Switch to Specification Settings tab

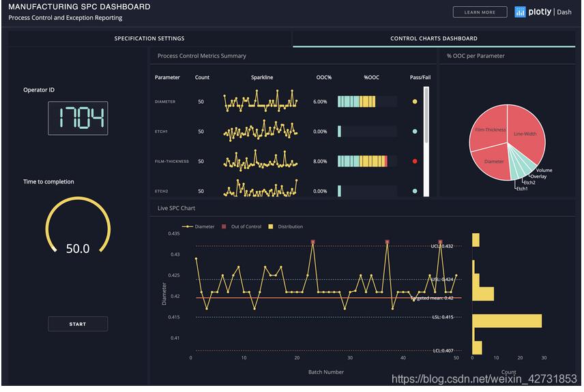tap(149, 39)
